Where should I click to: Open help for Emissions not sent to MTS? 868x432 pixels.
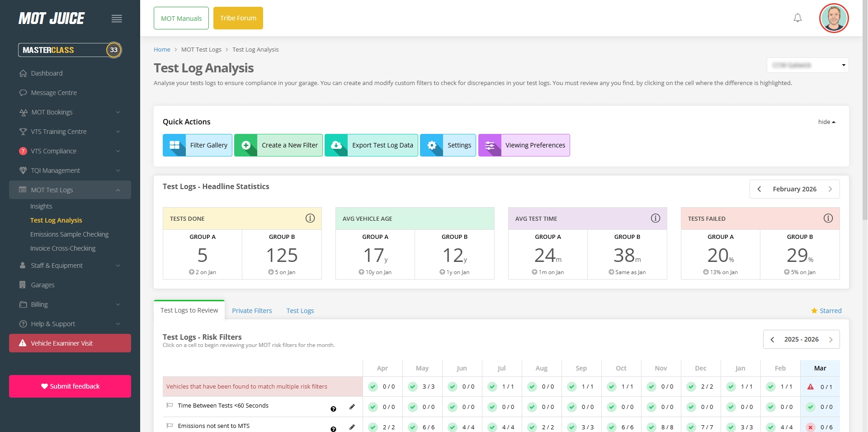click(333, 429)
